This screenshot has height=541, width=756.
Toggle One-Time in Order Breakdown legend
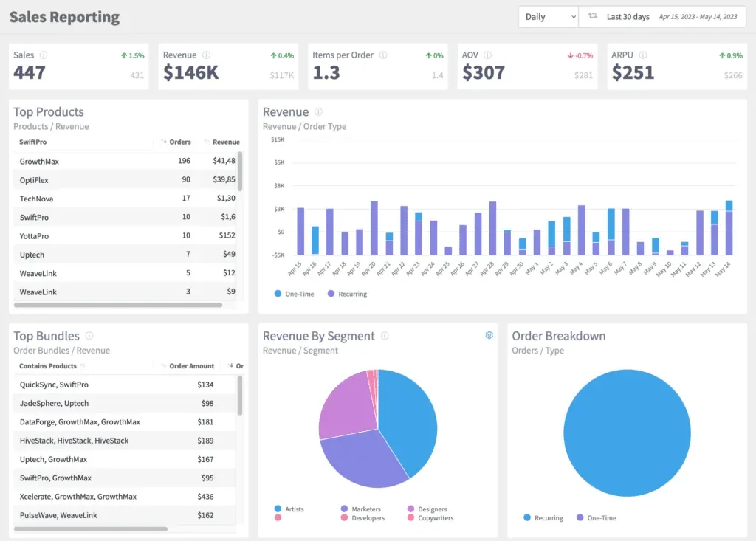click(x=597, y=518)
